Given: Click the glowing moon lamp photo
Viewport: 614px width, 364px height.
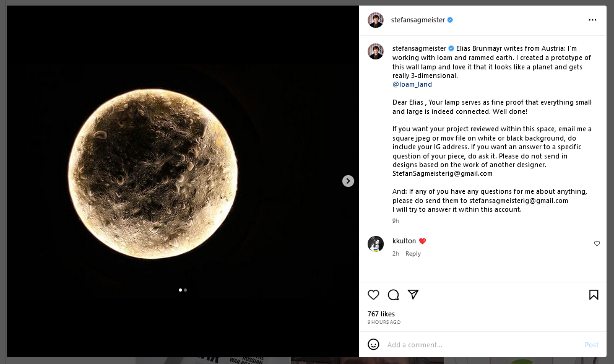Looking at the screenshot, I should coord(153,173).
